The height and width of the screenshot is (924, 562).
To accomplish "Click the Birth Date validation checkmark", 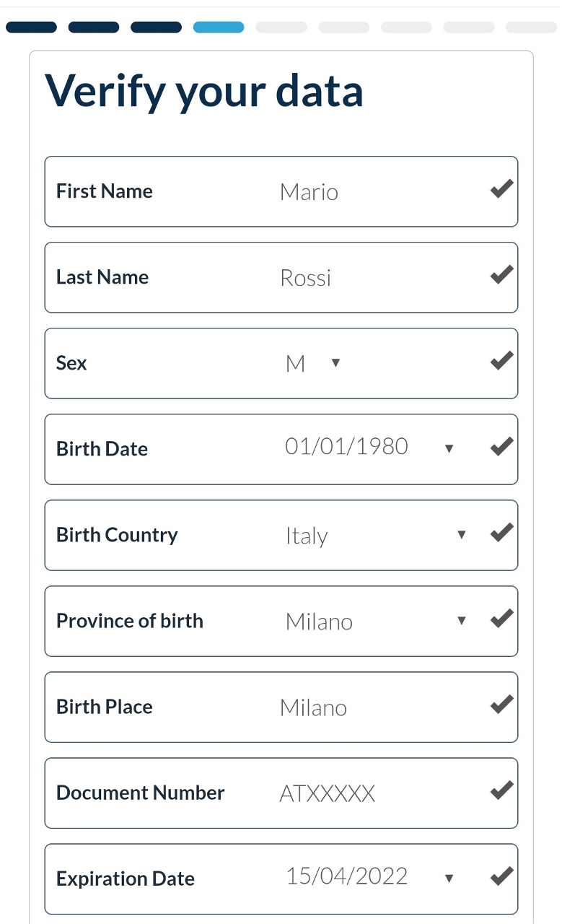I will [x=501, y=448].
